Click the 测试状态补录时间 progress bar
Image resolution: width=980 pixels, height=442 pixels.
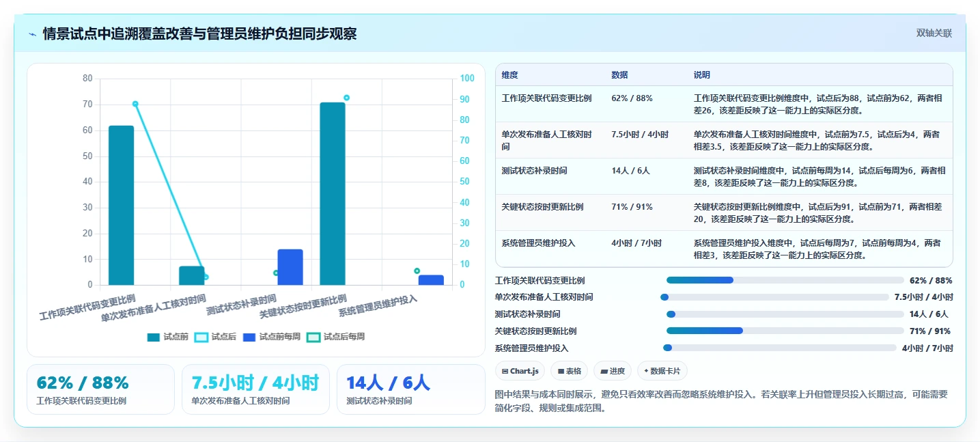point(785,314)
